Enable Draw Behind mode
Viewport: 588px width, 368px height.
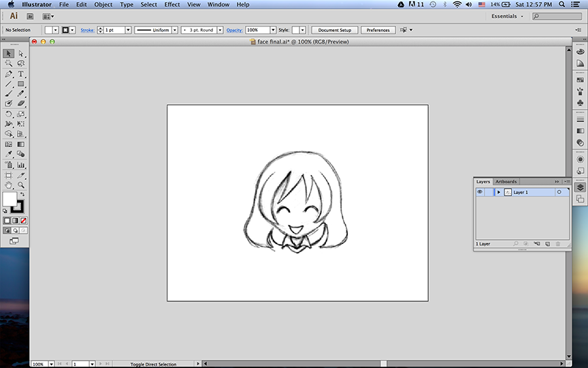[x=16, y=230]
